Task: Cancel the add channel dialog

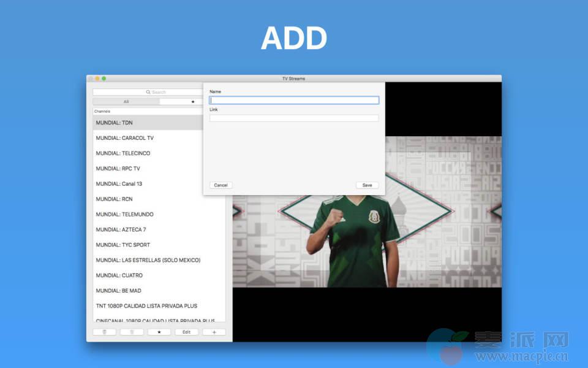Action: coord(221,185)
